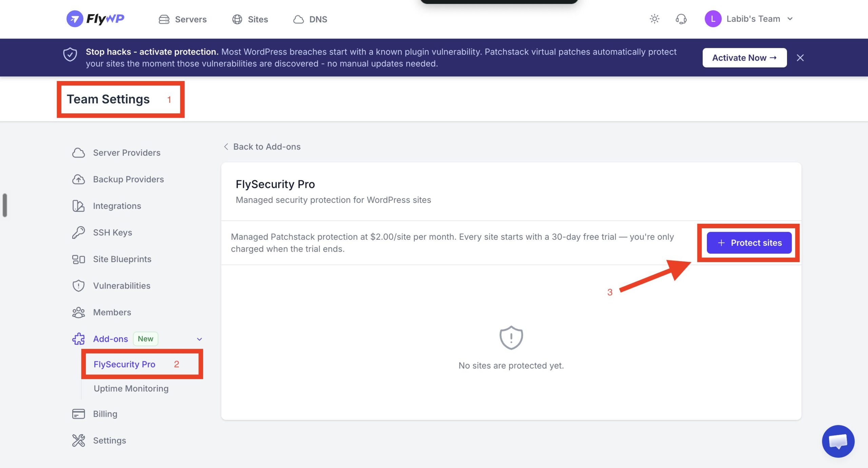Select Backup Providers in sidebar
This screenshot has height=468, width=868.
[128, 179]
